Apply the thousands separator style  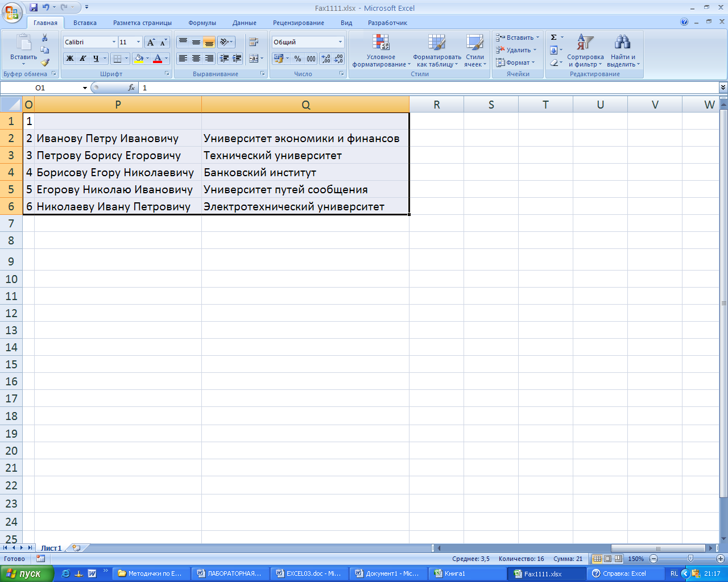[311, 58]
